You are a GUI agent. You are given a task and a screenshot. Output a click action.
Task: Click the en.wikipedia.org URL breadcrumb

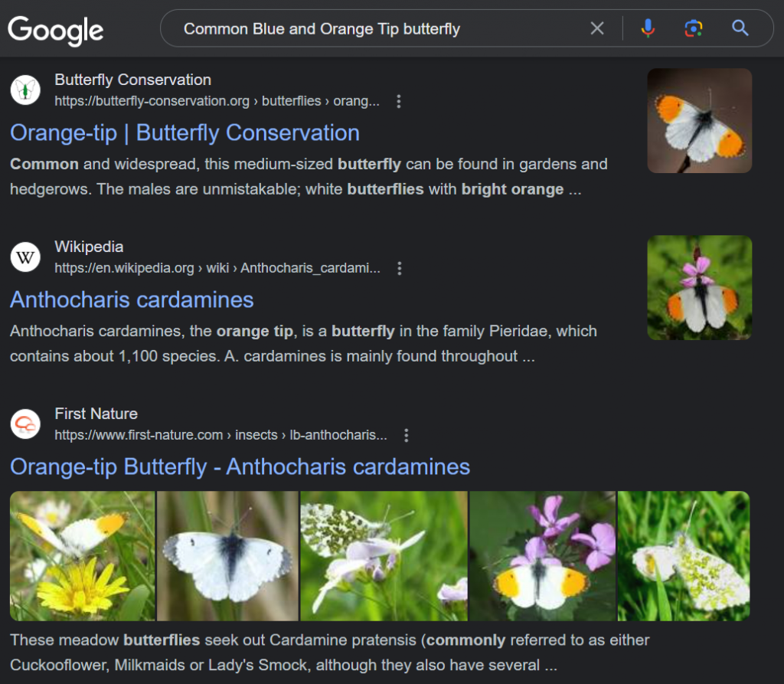click(x=217, y=268)
